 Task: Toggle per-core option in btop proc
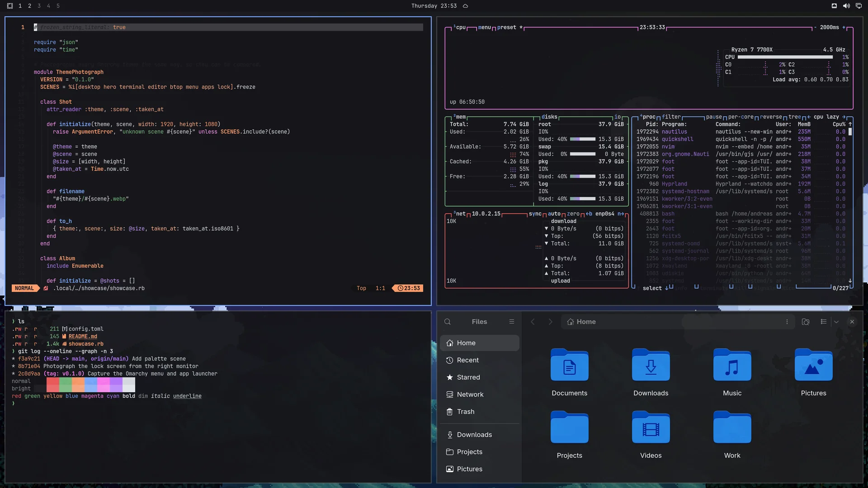(x=741, y=117)
